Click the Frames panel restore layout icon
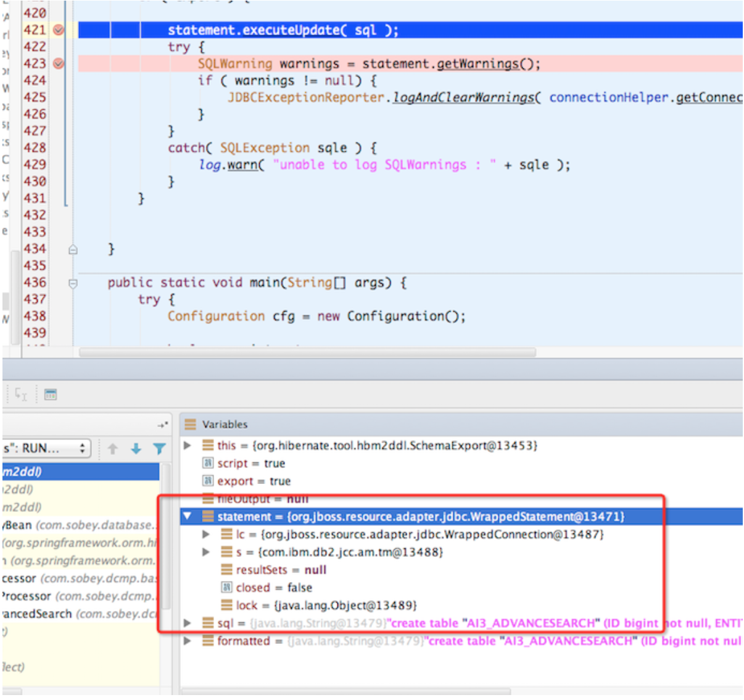Image resolution: width=744 pixels, height=700 pixels. coord(162,425)
